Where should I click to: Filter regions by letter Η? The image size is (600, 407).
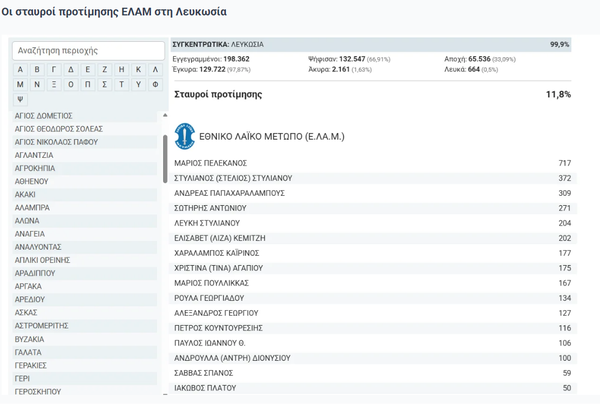[121, 70]
